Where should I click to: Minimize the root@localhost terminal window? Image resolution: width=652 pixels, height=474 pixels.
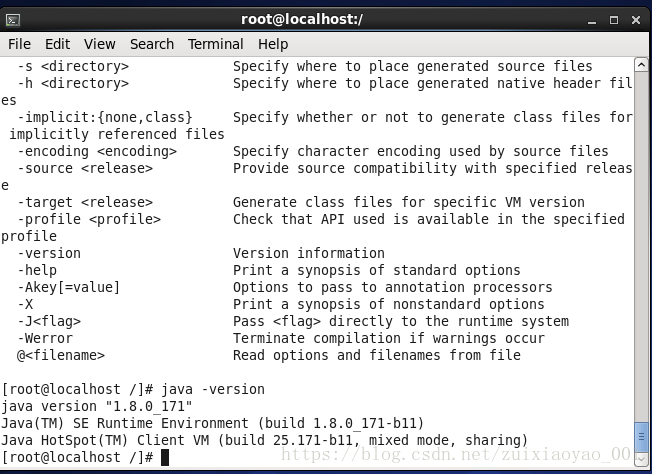coord(592,20)
